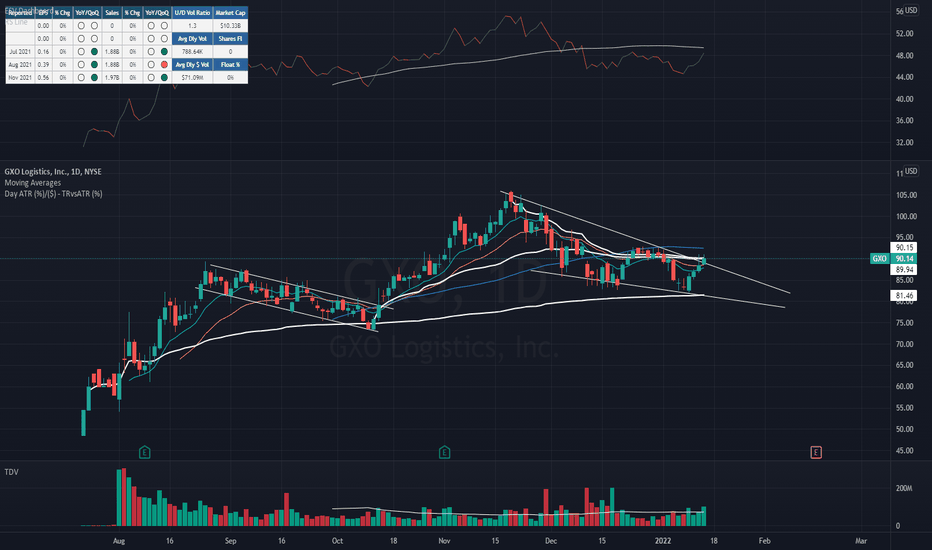
Task: Open the November earnings 'E' marker
Action: point(444,452)
